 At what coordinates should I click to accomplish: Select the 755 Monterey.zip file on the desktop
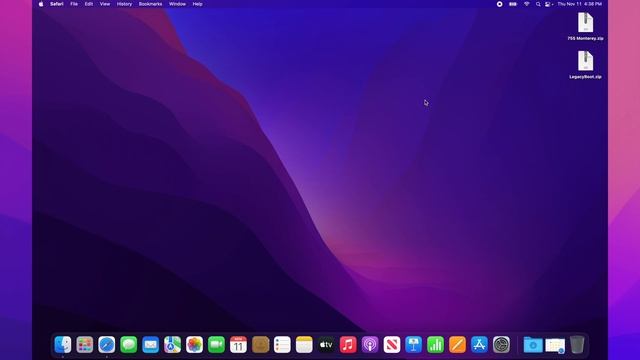tap(585, 27)
